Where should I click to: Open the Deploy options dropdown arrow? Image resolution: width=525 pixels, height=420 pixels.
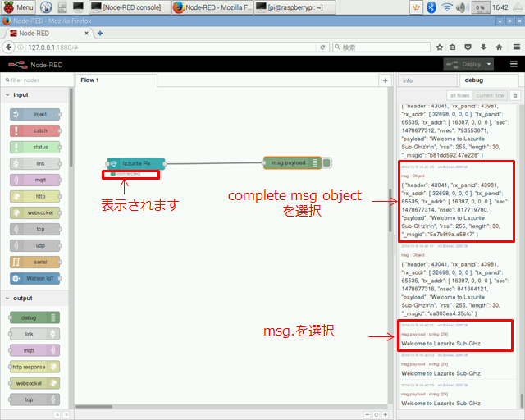point(489,64)
